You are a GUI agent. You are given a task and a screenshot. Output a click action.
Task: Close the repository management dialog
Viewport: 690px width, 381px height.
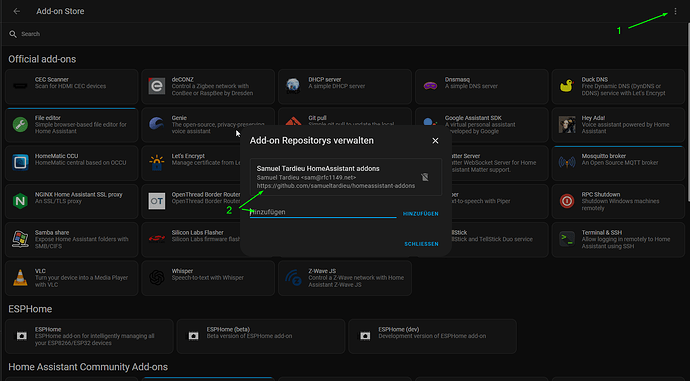coord(435,141)
